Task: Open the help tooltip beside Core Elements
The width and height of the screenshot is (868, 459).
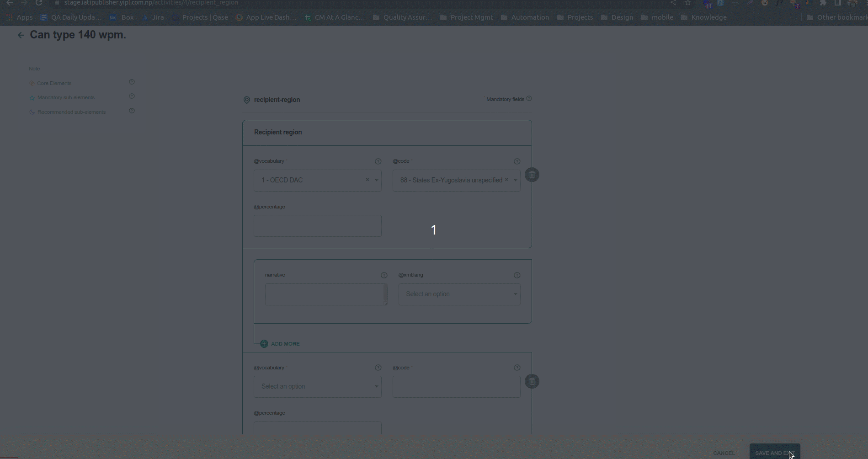Action: (x=132, y=82)
